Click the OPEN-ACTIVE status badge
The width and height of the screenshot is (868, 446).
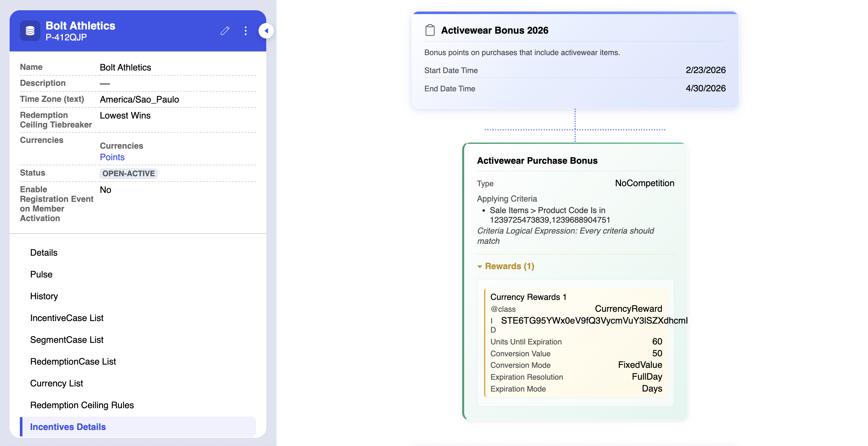point(128,173)
